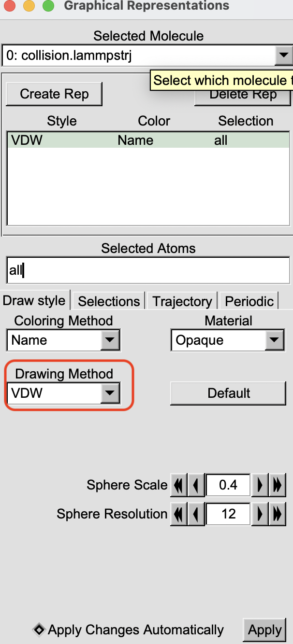Select the VDW representation row
The height and width of the screenshot is (644, 293).
point(147,140)
